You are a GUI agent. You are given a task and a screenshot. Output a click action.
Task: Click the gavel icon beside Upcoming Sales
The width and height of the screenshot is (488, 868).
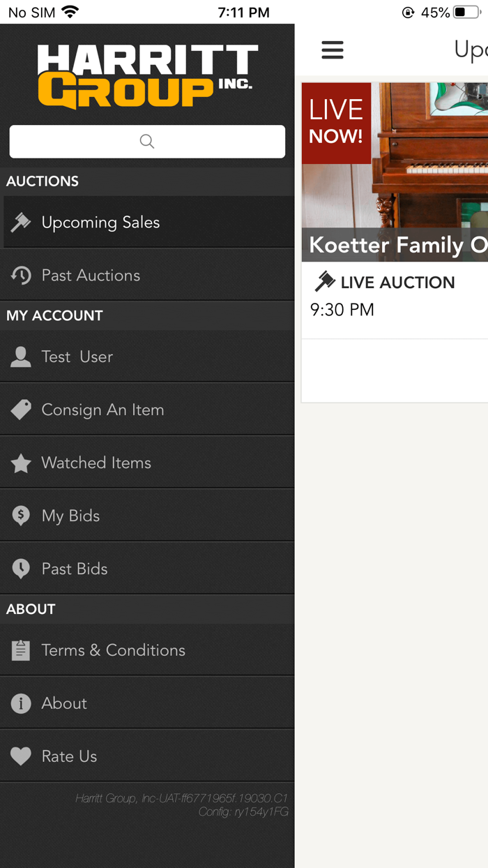click(21, 223)
